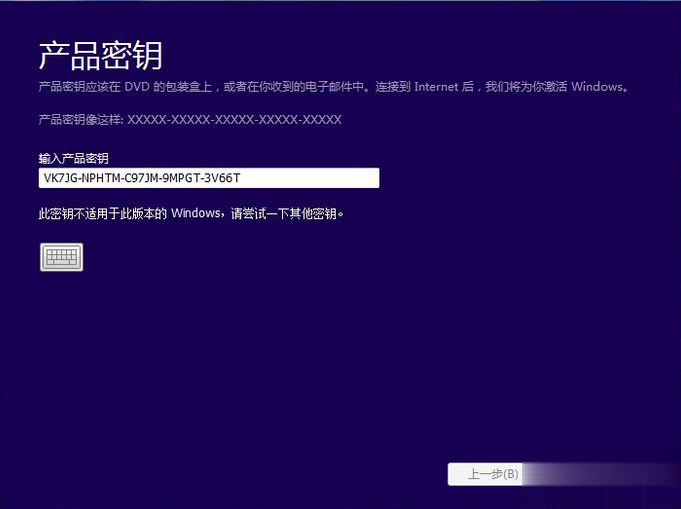Click Windows in the error message
The image size is (681, 509).
(x=196, y=213)
